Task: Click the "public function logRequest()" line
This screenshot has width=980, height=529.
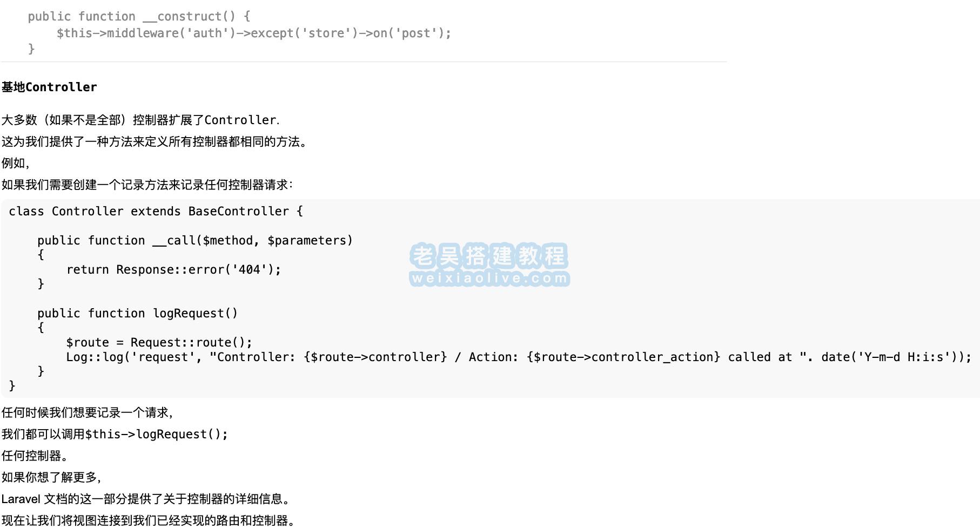Action: [x=137, y=314]
